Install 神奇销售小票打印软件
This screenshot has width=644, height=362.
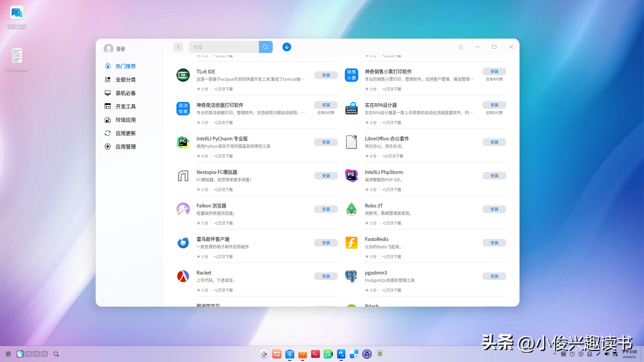coord(494,71)
